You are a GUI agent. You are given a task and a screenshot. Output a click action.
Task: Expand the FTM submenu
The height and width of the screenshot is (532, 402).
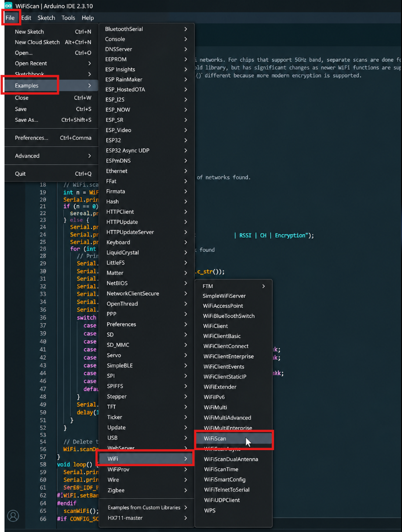click(234, 286)
